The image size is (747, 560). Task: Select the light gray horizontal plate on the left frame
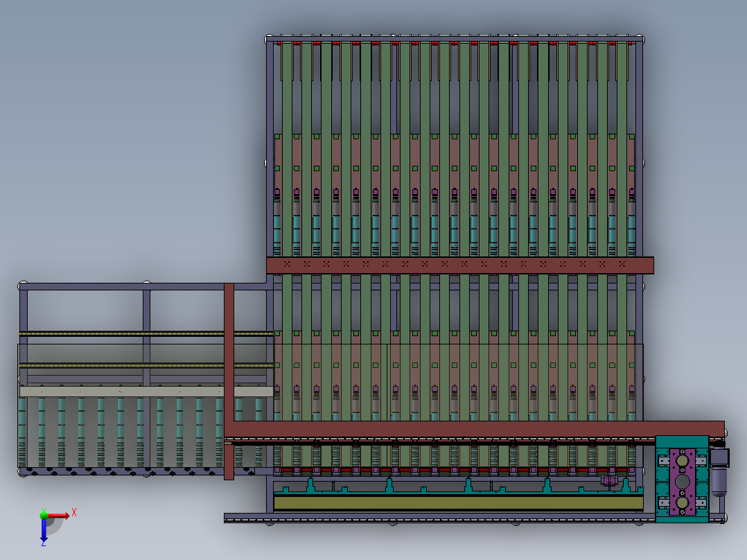click(x=146, y=392)
